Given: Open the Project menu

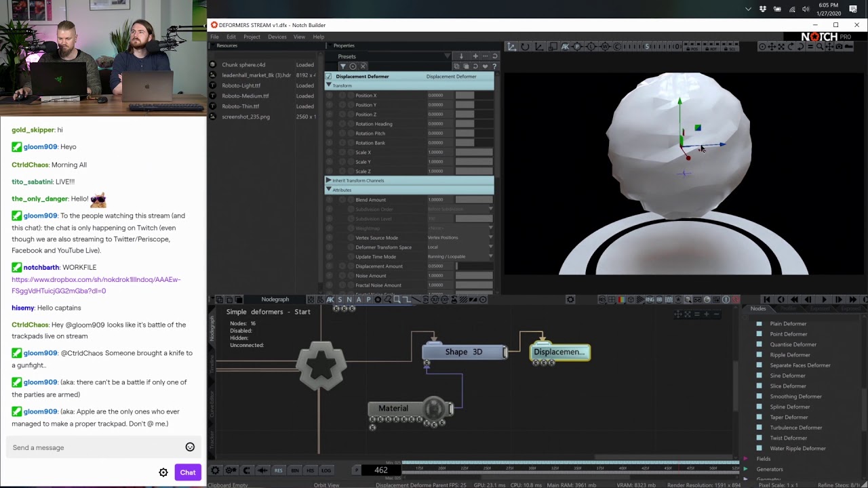Looking at the screenshot, I should click(252, 37).
